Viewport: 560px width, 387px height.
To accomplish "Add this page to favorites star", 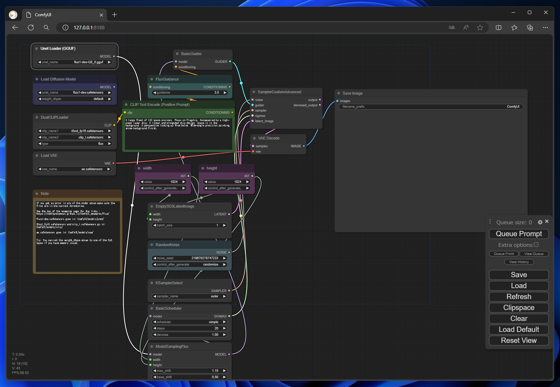I will coord(480,27).
